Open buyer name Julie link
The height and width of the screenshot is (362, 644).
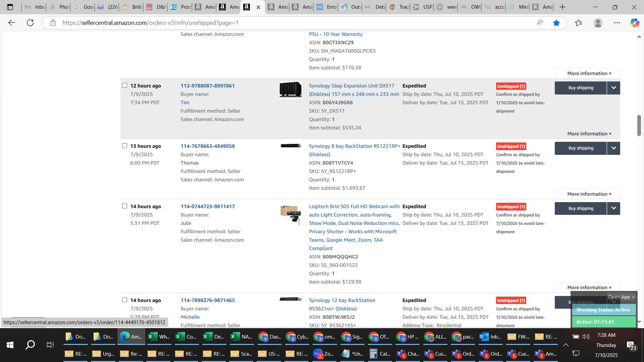(x=186, y=223)
